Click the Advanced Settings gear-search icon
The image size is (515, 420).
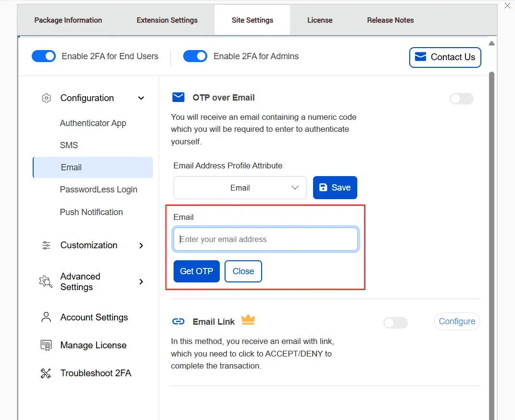[x=46, y=281]
